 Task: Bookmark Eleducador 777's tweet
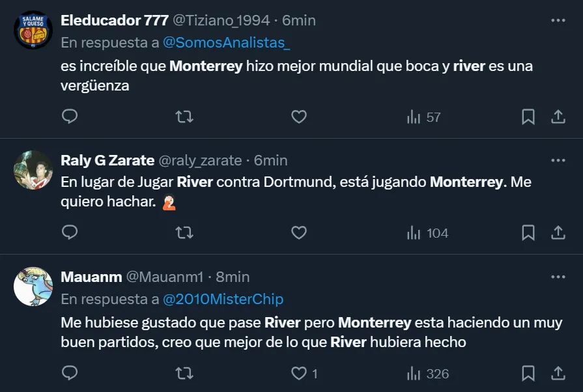(528, 117)
